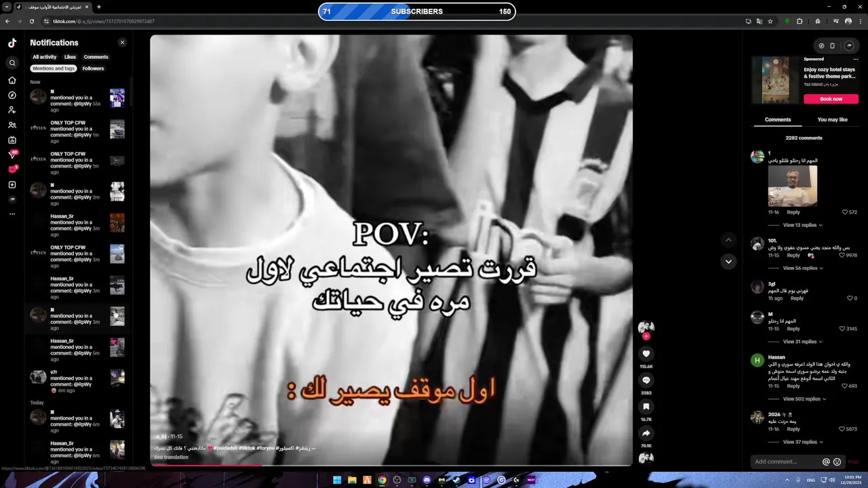The width and height of the screenshot is (868, 488).
Task: Switch to the Comments tab
Action: pos(778,119)
